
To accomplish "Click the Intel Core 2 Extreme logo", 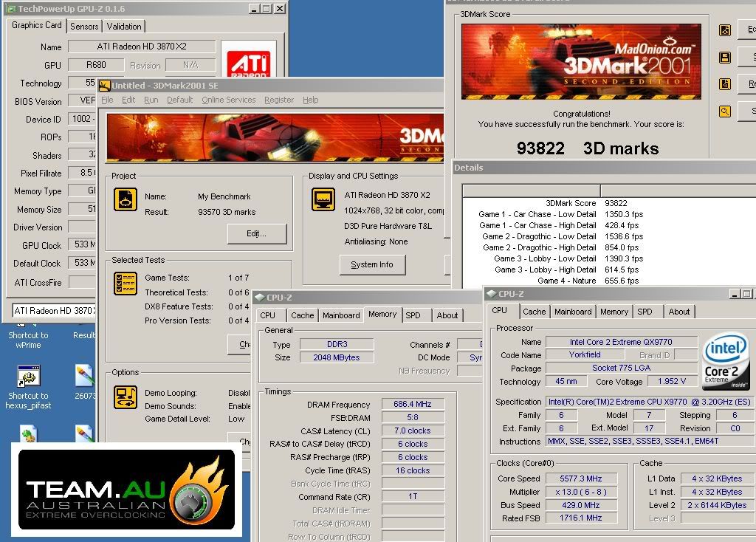I will pyautogui.click(x=725, y=360).
